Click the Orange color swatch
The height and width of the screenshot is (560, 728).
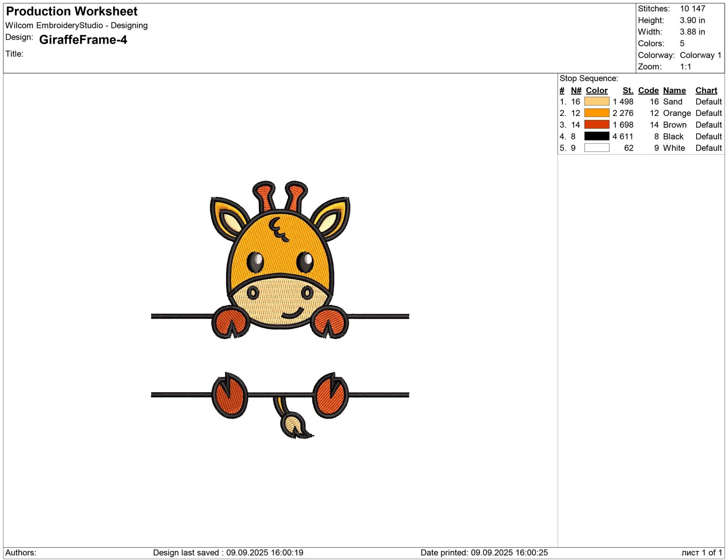(x=597, y=113)
